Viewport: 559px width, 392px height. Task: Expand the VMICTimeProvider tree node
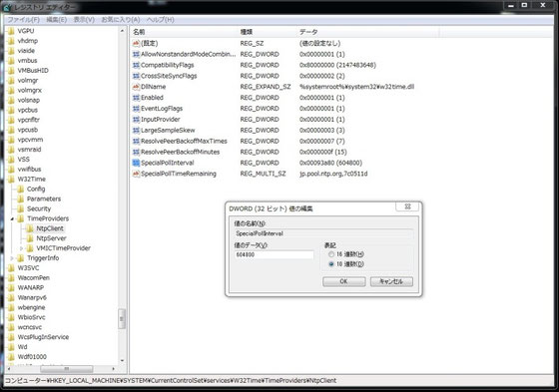pos(21,248)
